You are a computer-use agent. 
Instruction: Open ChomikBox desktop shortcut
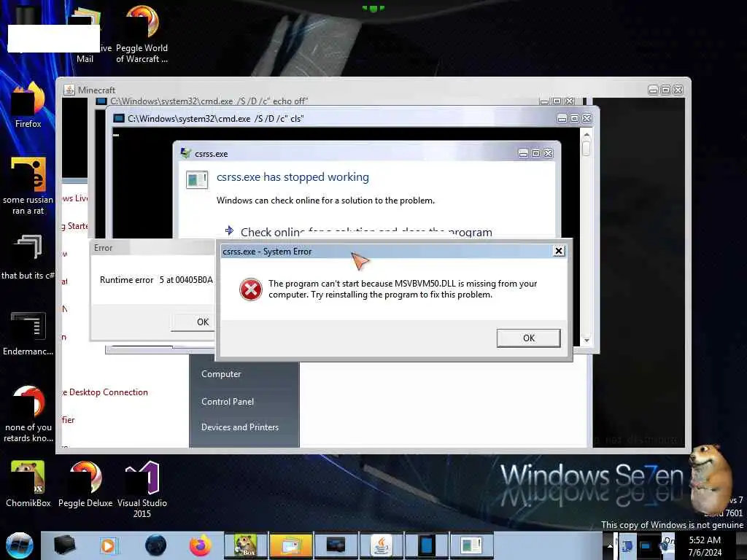[28, 484]
